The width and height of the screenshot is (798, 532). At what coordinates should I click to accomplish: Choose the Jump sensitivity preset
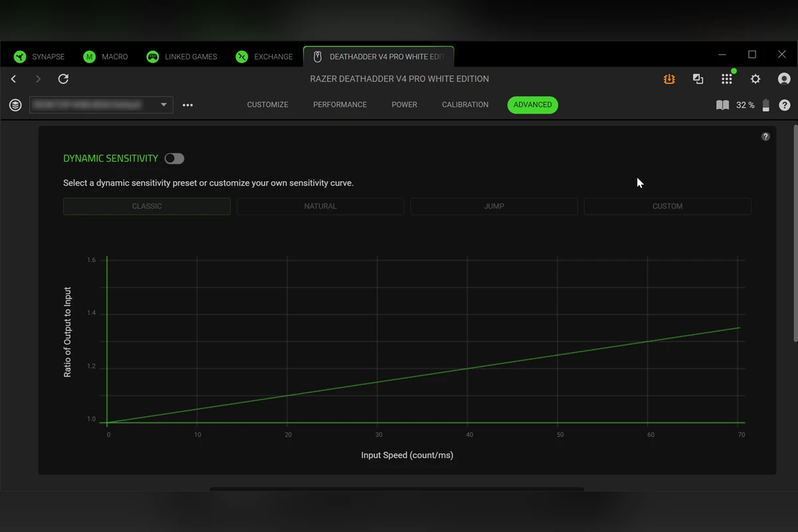point(494,206)
